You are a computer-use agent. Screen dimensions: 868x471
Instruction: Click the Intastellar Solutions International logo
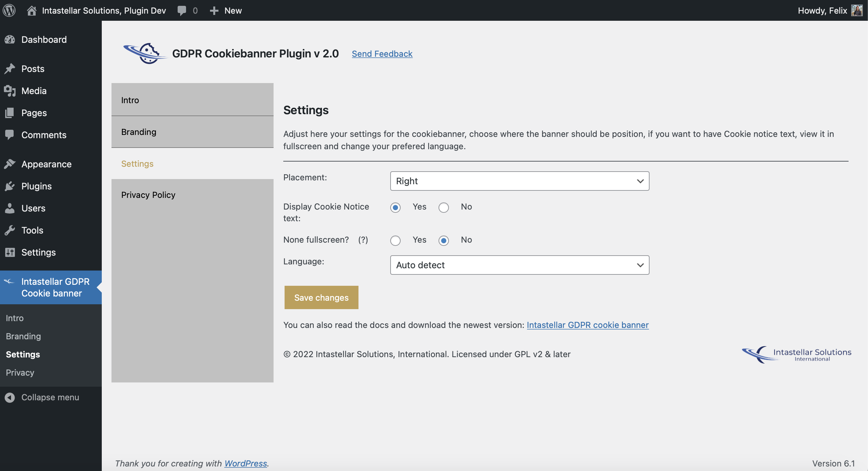click(x=797, y=354)
